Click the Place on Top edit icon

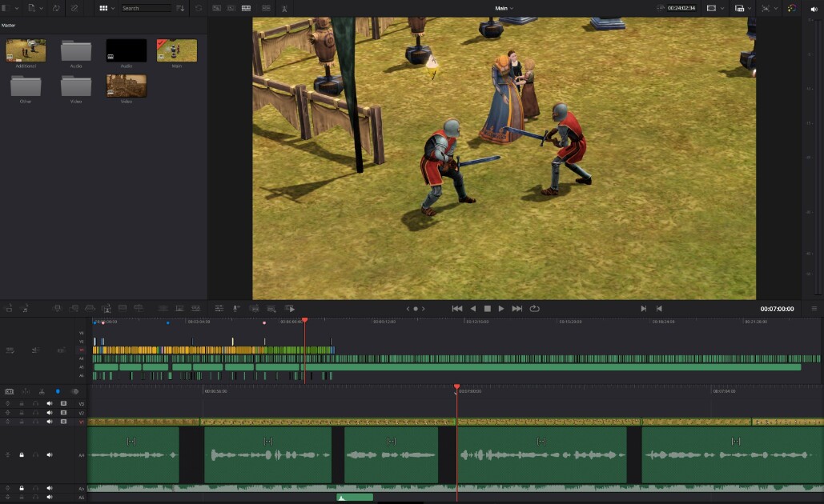click(x=123, y=308)
